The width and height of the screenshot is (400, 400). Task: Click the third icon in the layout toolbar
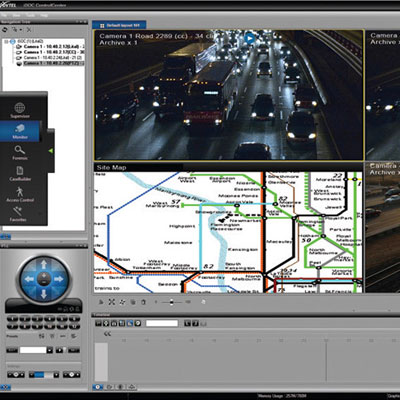122,302
